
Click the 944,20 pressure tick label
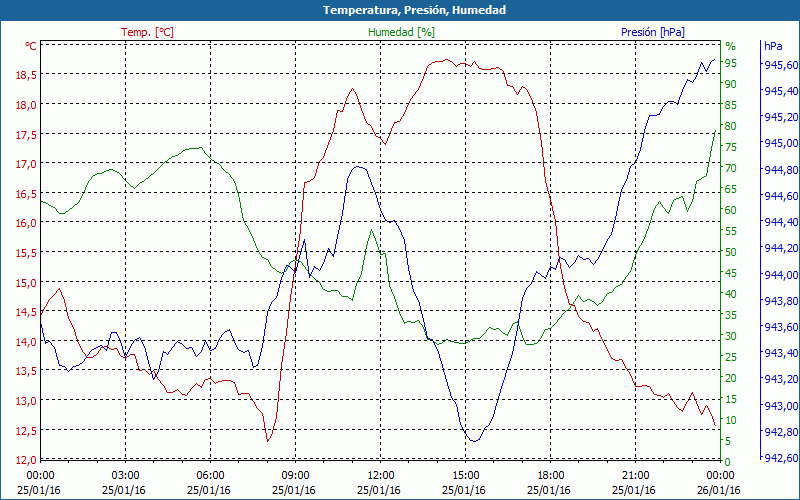781,248
